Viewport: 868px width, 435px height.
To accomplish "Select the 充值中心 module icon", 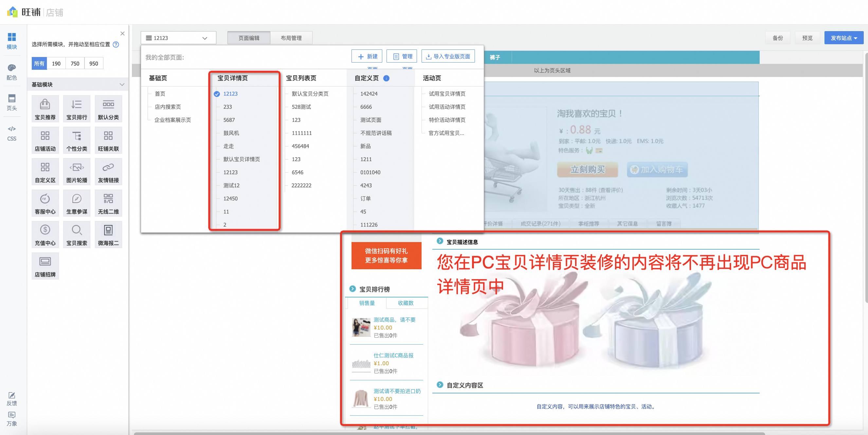I will pyautogui.click(x=45, y=234).
